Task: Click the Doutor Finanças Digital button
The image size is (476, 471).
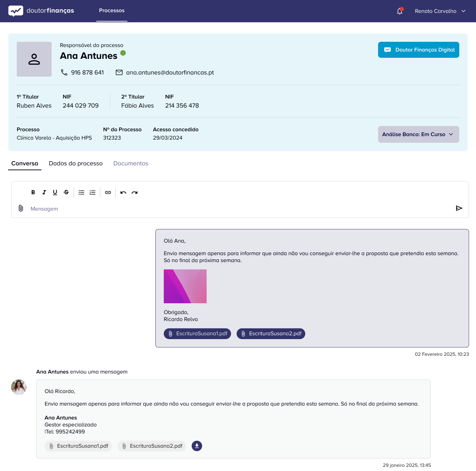Action: [418, 49]
